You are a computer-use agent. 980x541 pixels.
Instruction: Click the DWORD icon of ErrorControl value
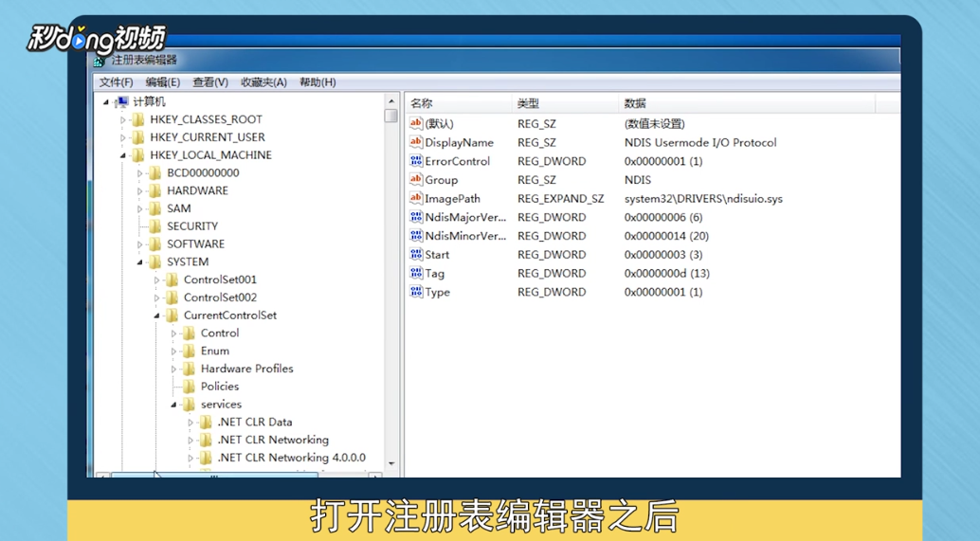(x=416, y=160)
